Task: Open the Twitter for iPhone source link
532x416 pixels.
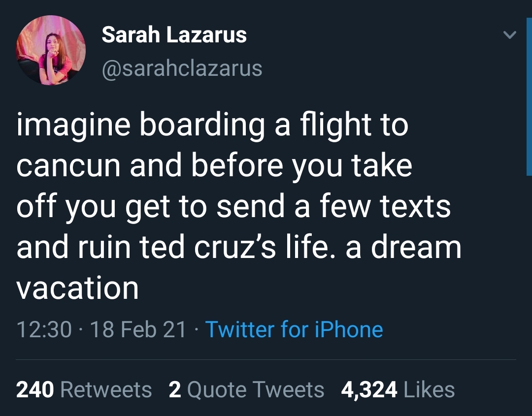Action: pyautogui.click(x=294, y=329)
